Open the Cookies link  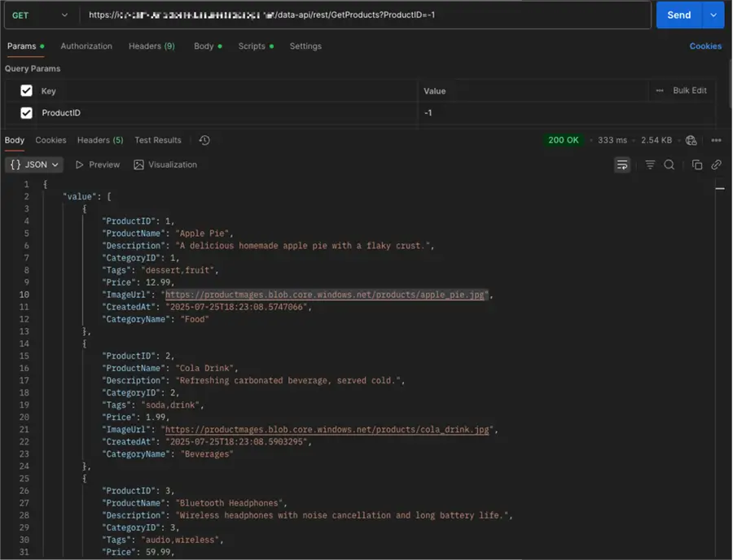pos(705,46)
